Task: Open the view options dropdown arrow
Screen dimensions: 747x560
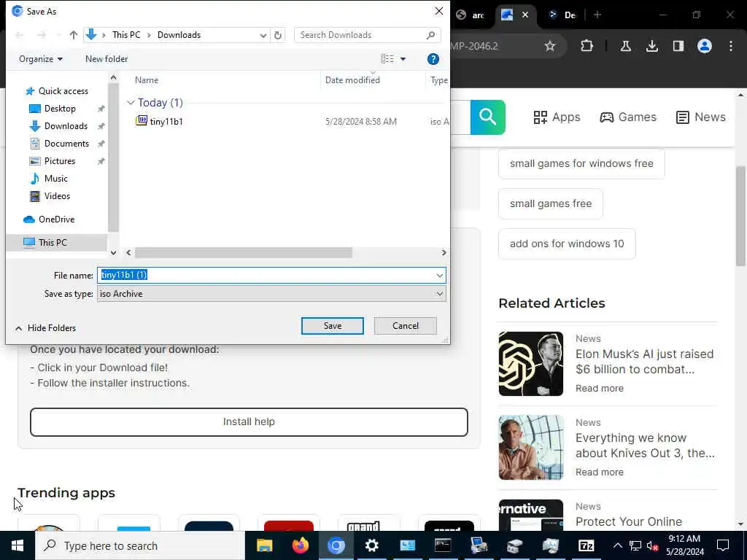Action: tap(403, 59)
